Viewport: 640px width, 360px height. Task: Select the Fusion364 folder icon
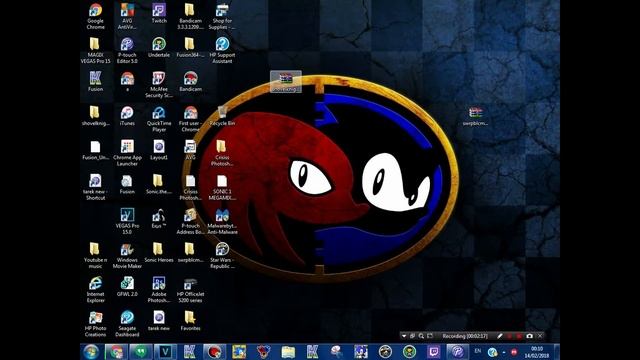[x=190, y=47]
